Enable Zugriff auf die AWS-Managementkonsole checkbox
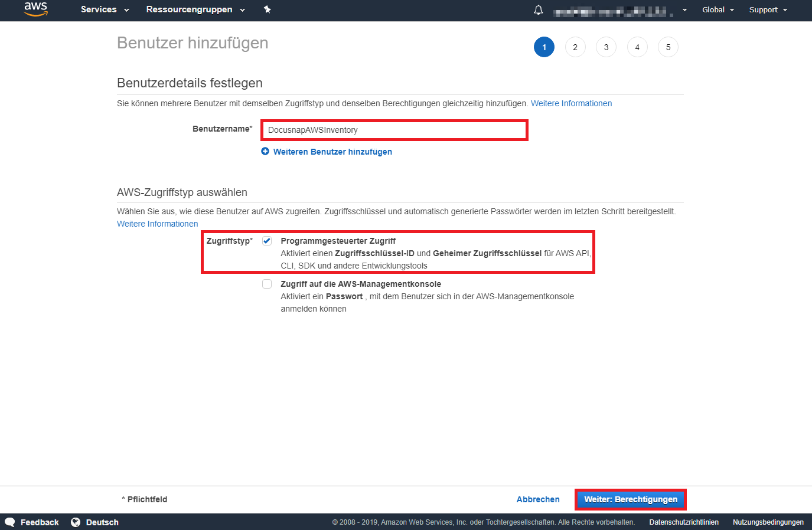The image size is (812, 530). [267, 284]
